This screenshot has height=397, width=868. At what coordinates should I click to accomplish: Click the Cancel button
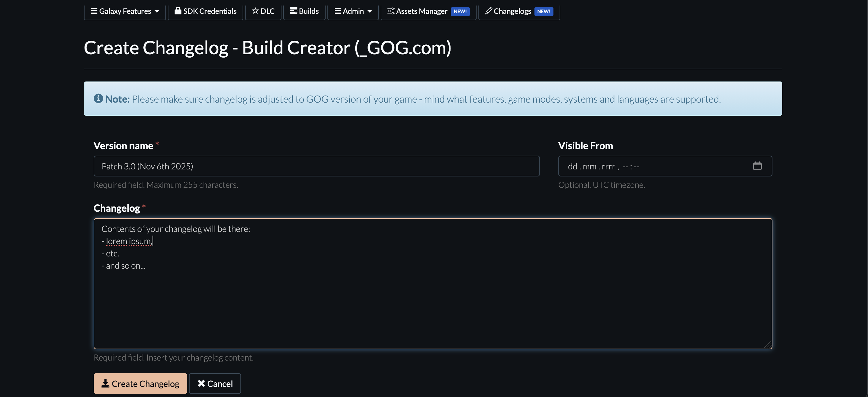pyautogui.click(x=215, y=383)
